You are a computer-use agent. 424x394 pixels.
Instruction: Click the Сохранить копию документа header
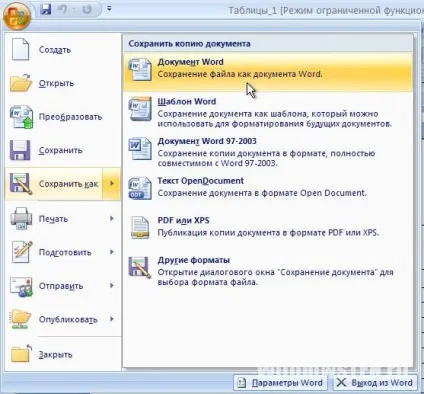click(x=189, y=44)
